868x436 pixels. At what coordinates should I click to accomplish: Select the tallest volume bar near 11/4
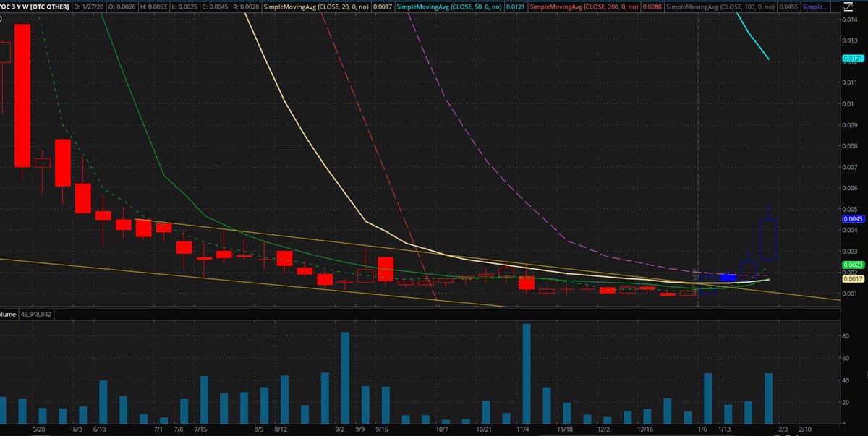tap(527, 374)
